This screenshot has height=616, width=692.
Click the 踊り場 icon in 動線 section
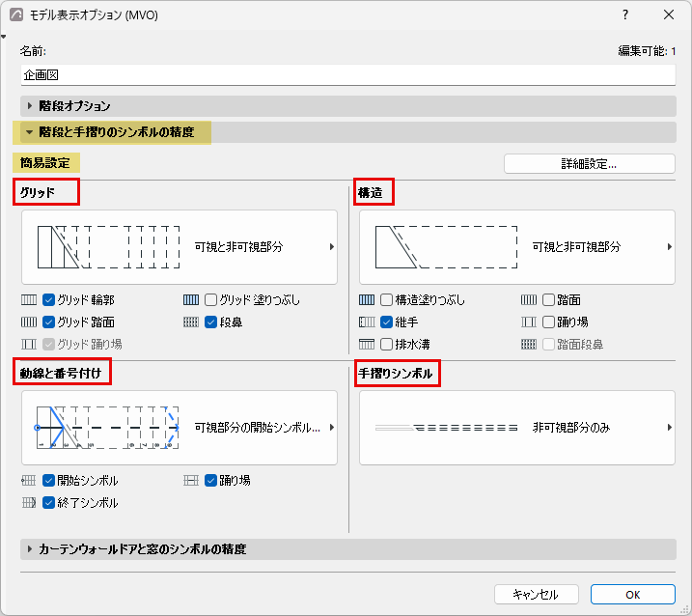click(x=191, y=480)
